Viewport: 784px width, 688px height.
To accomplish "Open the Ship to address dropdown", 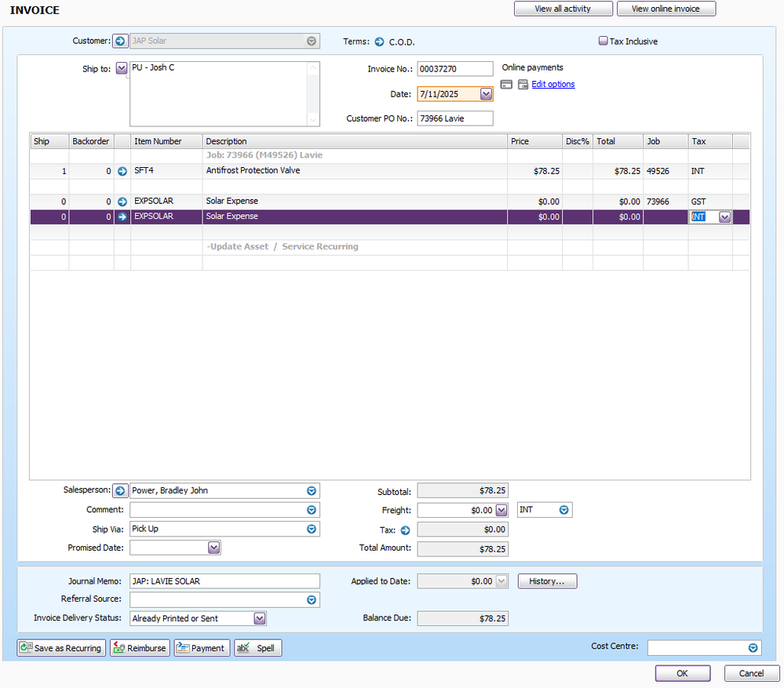I will click(121, 68).
